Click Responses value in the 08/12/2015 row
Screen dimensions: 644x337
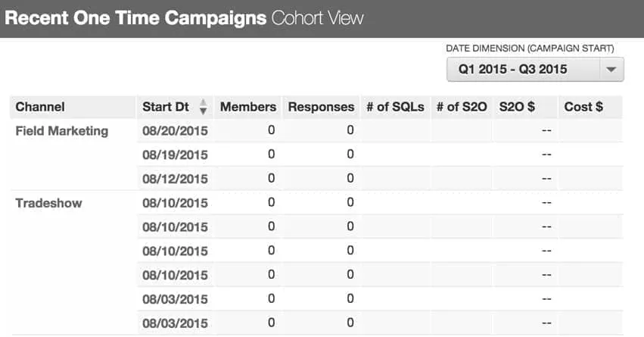[x=350, y=179]
